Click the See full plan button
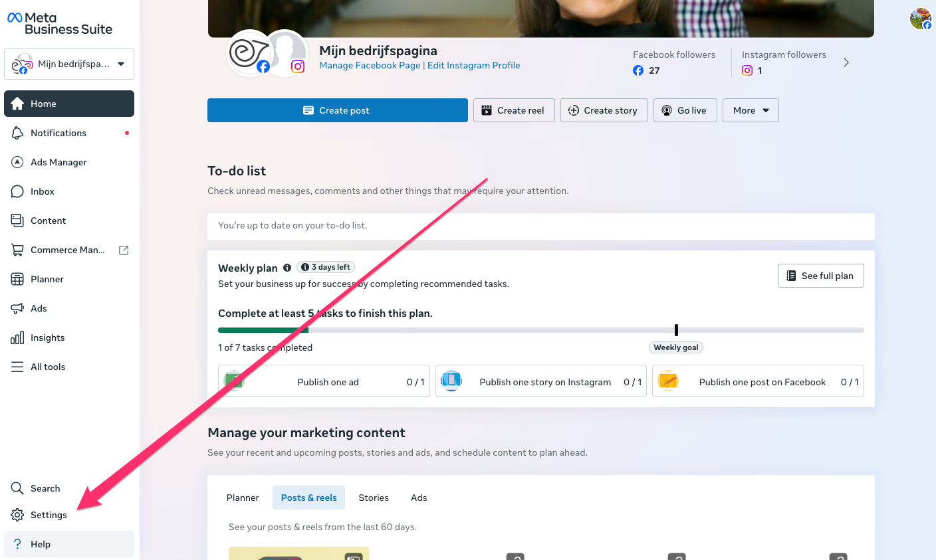This screenshot has width=936, height=560. tap(821, 276)
